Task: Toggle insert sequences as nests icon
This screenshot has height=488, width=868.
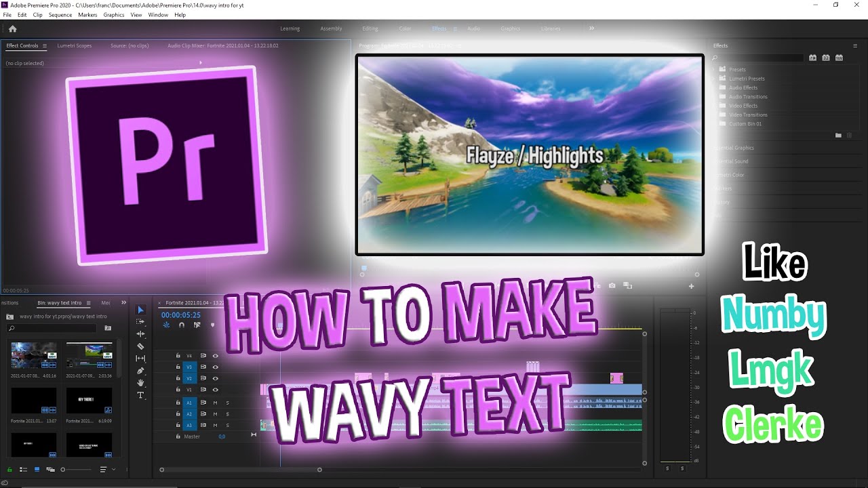Action: [167, 325]
